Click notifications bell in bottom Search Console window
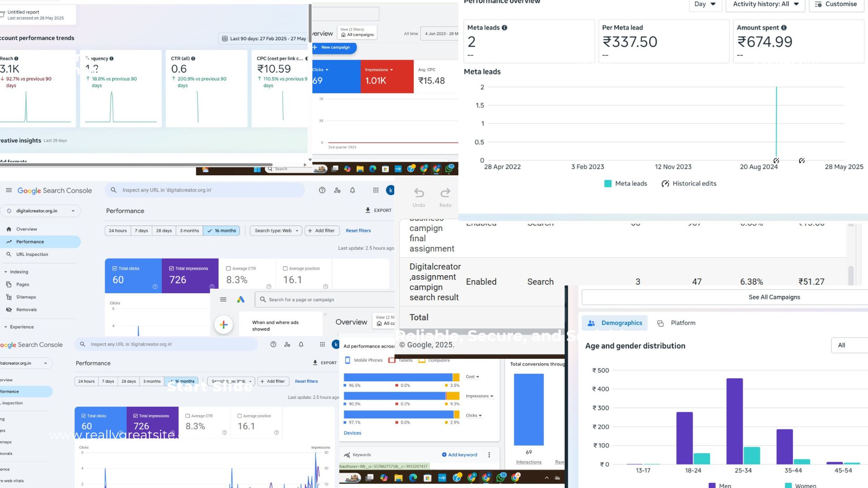 click(x=301, y=344)
